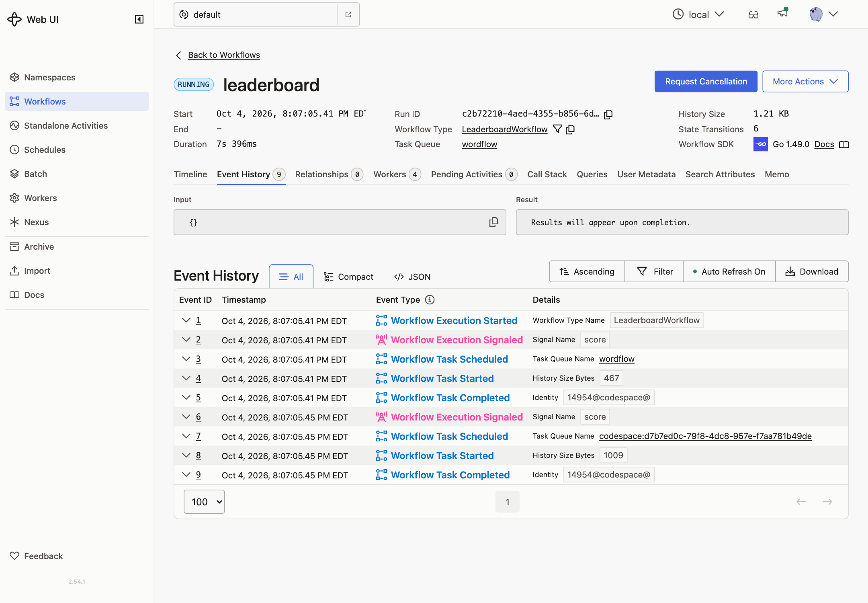This screenshot has width=868, height=603.
Task: Filter workflows by LeaderboardWorkflow type icon
Action: pyautogui.click(x=557, y=129)
